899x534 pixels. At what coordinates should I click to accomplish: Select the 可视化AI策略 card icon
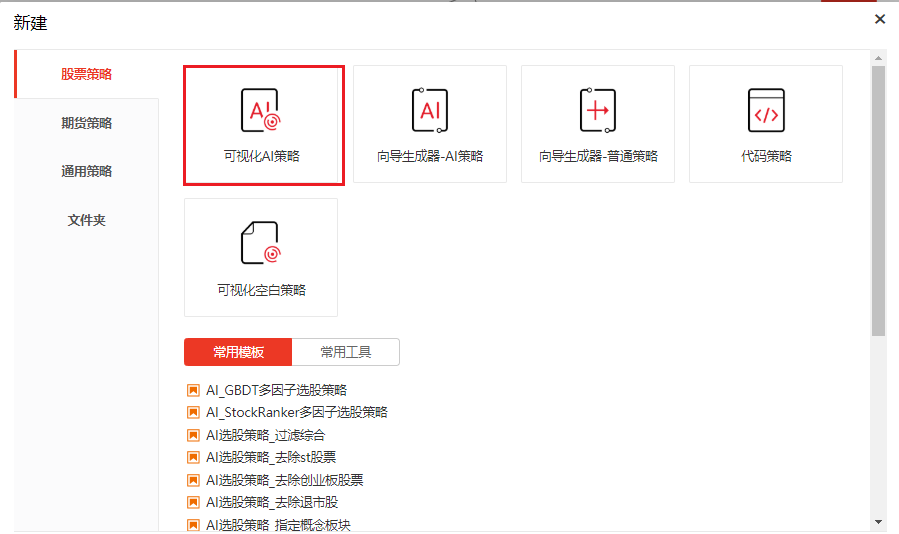(260, 110)
